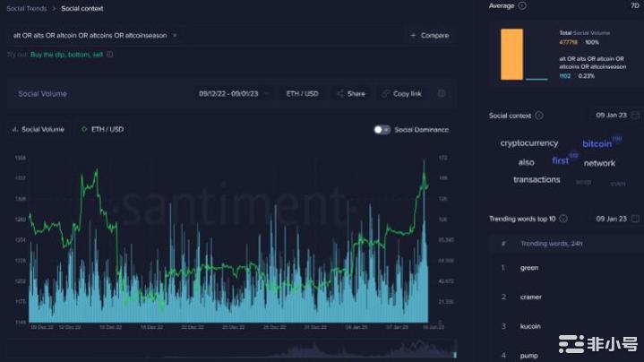Open the ETH / USD asset selector
Screen dimensions: 644x362
(x=300, y=93)
